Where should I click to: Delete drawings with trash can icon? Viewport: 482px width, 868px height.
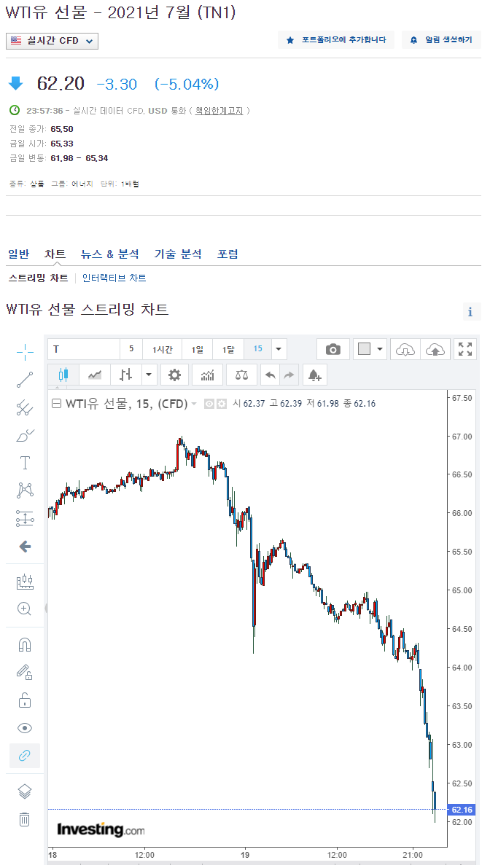click(x=24, y=818)
